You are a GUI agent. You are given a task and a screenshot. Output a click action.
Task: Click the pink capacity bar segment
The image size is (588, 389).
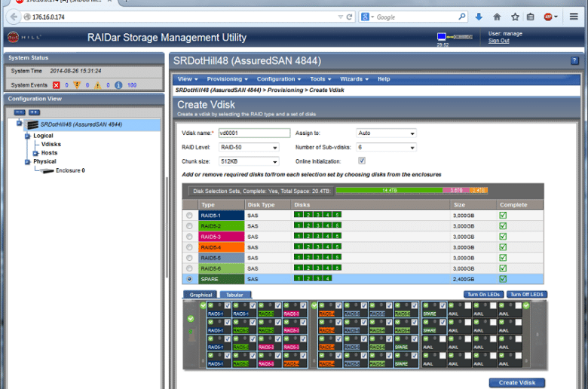point(455,191)
